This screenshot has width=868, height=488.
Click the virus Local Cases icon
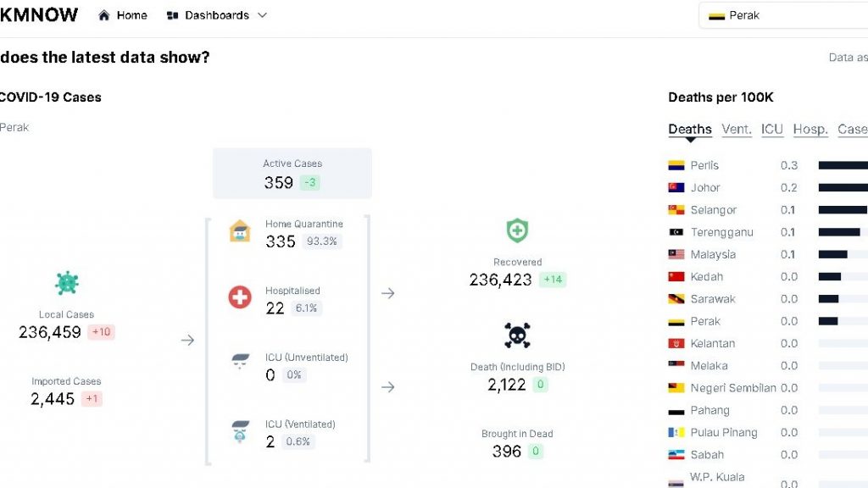pos(67,283)
